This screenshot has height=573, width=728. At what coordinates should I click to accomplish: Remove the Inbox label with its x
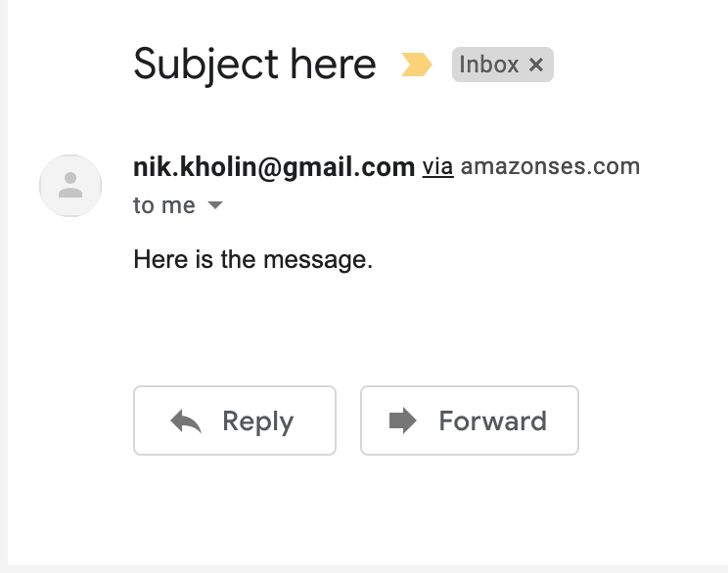(x=535, y=66)
